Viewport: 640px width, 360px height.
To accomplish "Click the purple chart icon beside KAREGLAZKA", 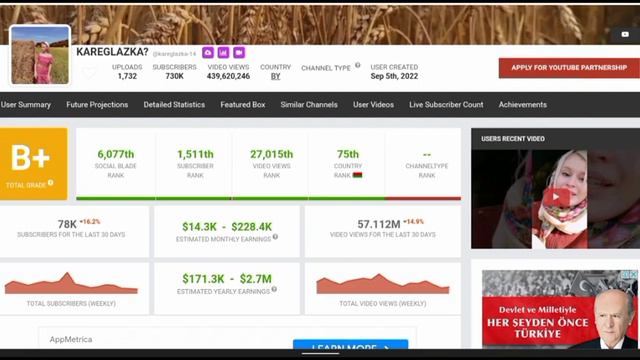I will pyautogui.click(x=223, y=53).
